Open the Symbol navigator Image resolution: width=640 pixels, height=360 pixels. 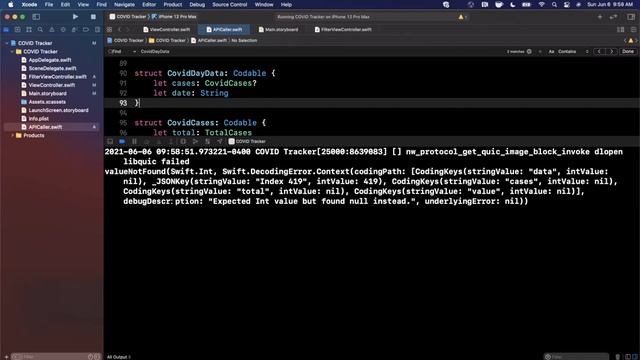(29, 30)
